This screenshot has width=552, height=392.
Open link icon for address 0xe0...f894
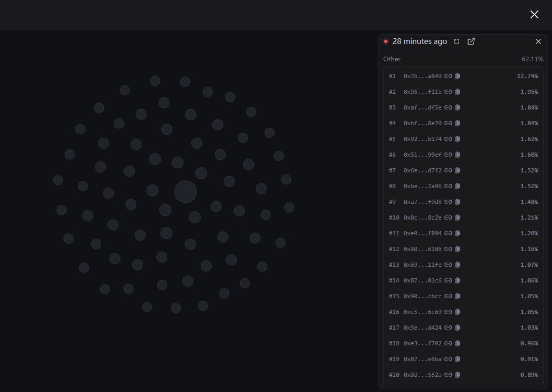pos(448,233)
